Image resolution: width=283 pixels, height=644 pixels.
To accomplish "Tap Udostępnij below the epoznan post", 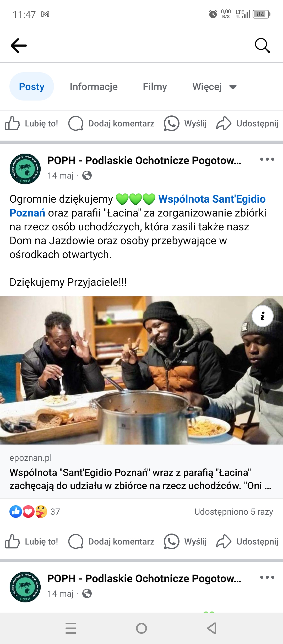I will [247, 541].
